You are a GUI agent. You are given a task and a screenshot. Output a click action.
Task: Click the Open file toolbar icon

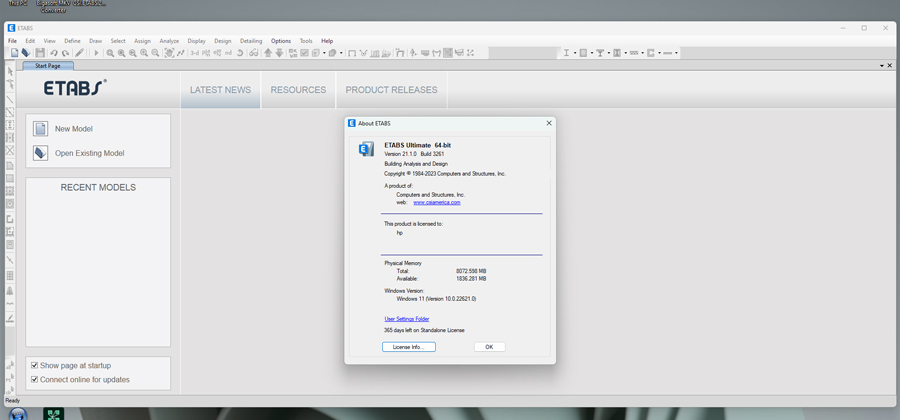(26, 53)
